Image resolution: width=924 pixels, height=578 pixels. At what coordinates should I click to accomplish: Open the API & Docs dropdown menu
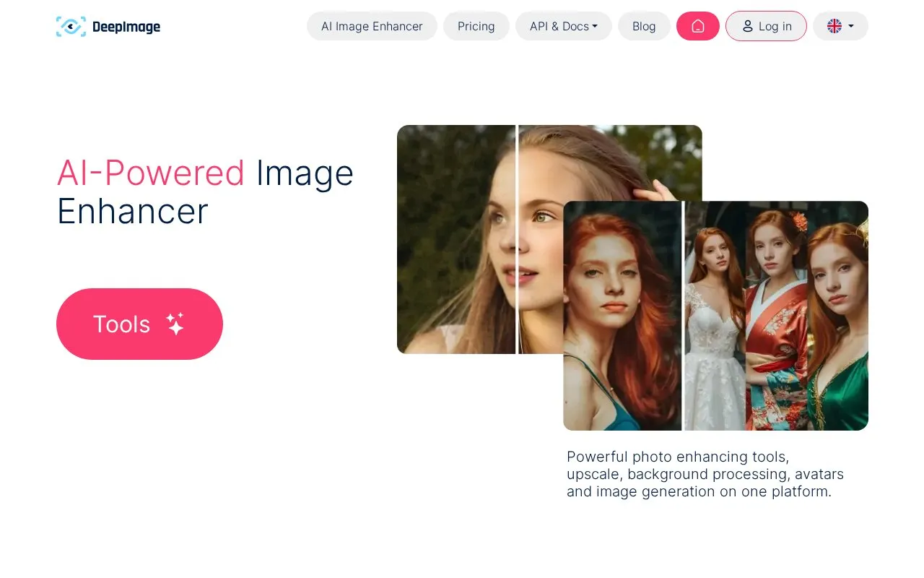coord(564,26)
